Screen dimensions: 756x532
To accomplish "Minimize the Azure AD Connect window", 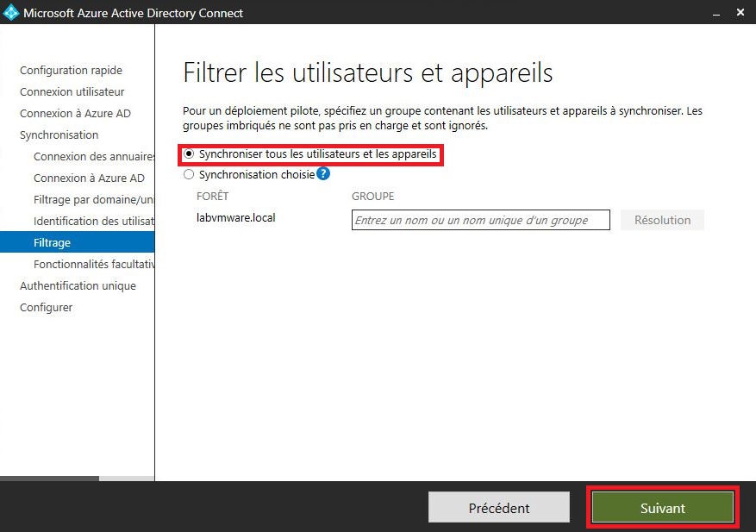I will click(x=716, y=13).
